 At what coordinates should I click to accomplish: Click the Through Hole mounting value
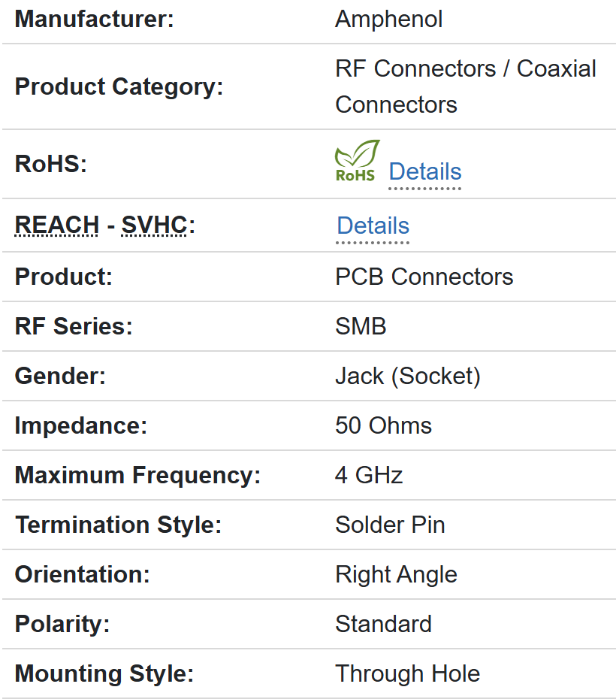point(407,673)
